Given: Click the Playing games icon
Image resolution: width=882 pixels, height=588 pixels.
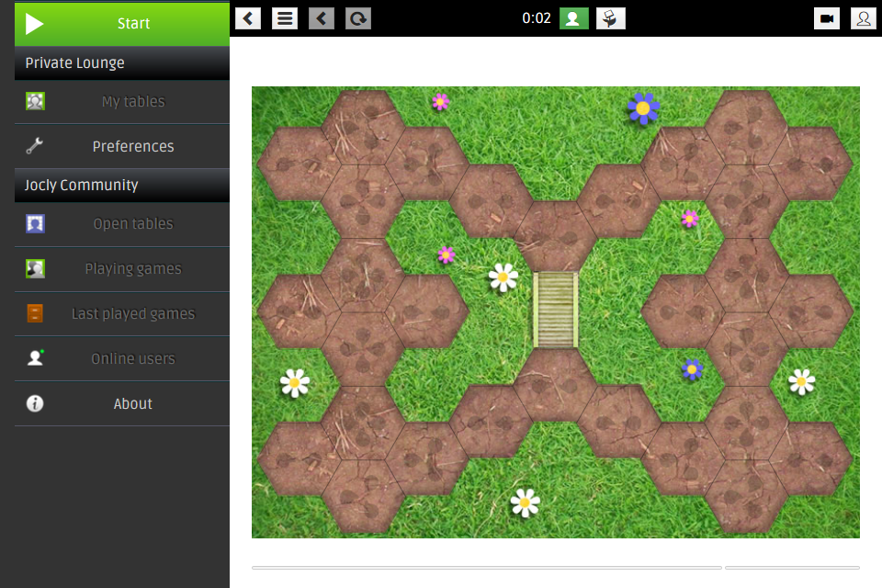Looking at the screenshot, I should (x=35, y=269).
